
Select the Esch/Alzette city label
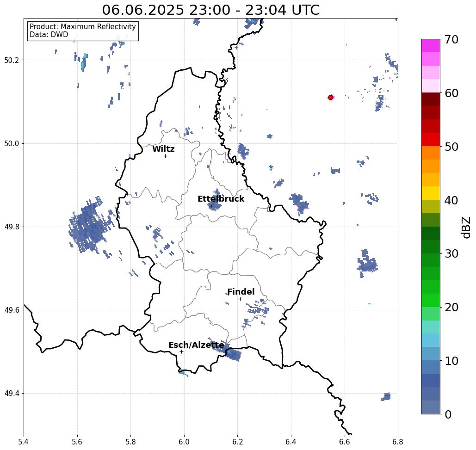(x=196, y=345)
